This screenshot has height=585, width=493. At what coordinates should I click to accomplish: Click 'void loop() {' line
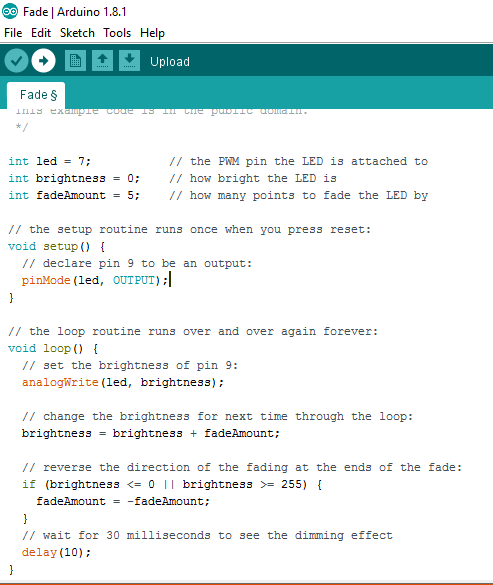(x=53, y=348)
